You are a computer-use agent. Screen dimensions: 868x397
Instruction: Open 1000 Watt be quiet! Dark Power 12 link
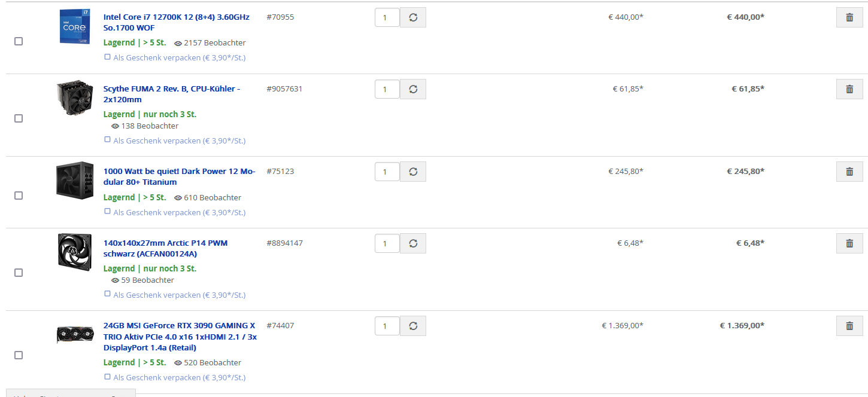point(179,176)
